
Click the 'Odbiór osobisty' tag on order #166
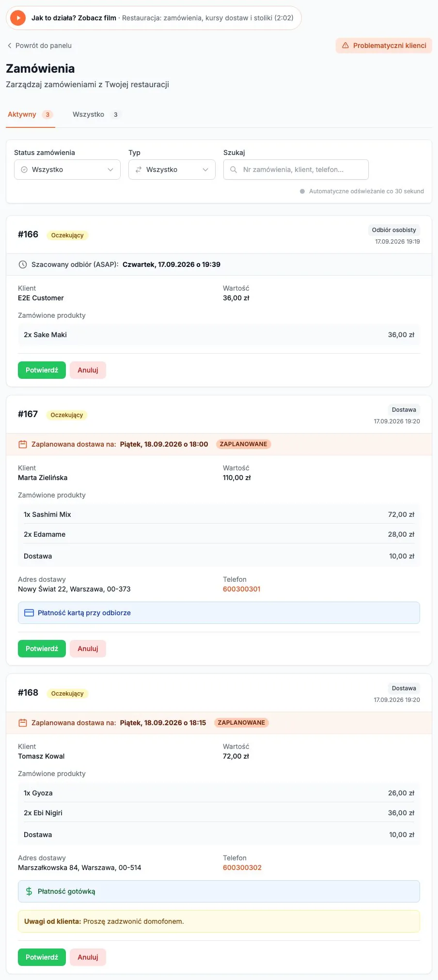tap(394, 230)
